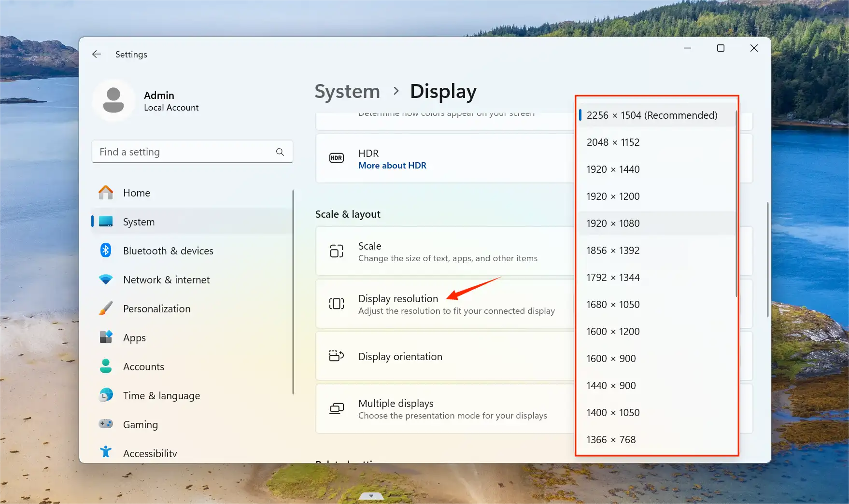Open the Apps settings section

pos(192,337)
